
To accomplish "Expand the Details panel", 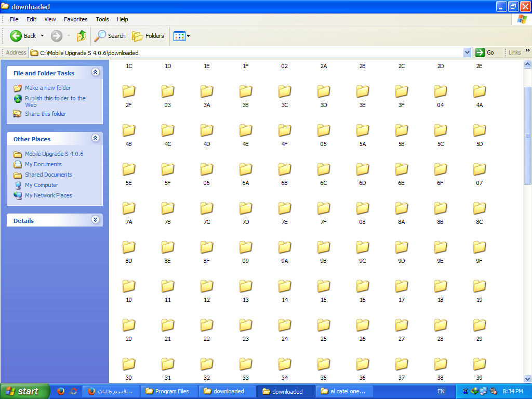I will pos(96,219).
